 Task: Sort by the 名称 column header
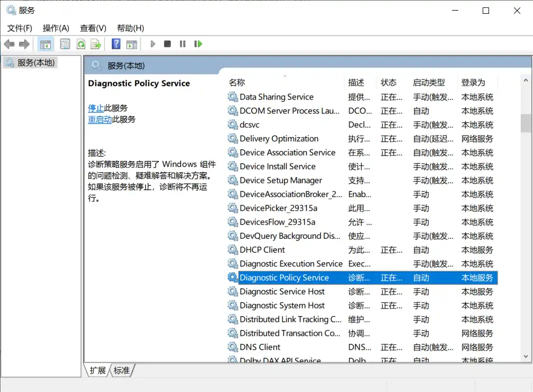(x=285, y=82)
